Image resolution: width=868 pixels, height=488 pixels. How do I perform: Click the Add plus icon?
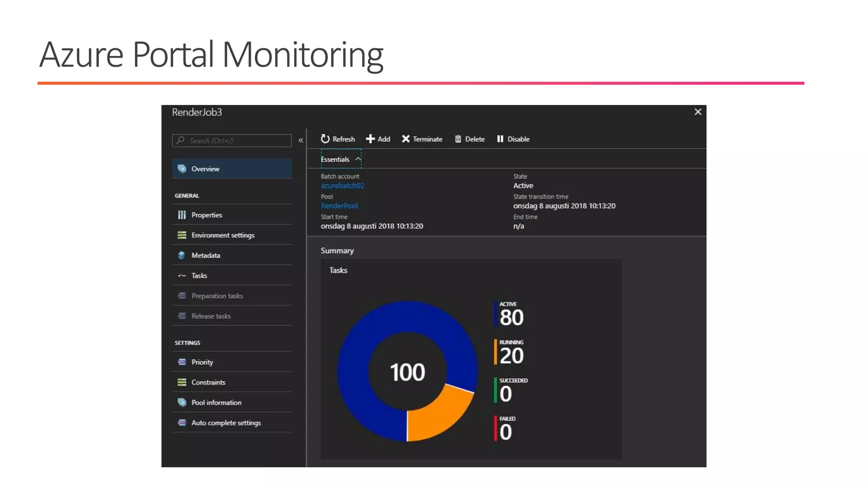coord(370,139)
